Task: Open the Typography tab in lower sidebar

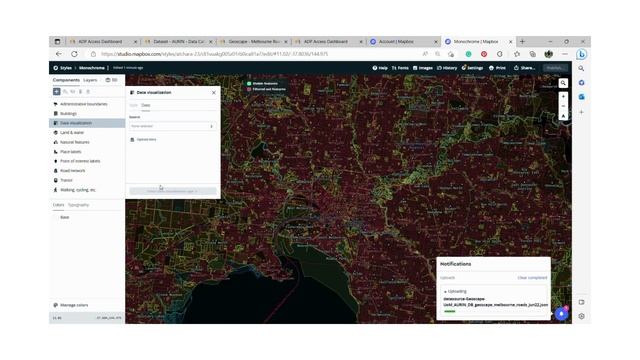Action: (x=78, y=205)
